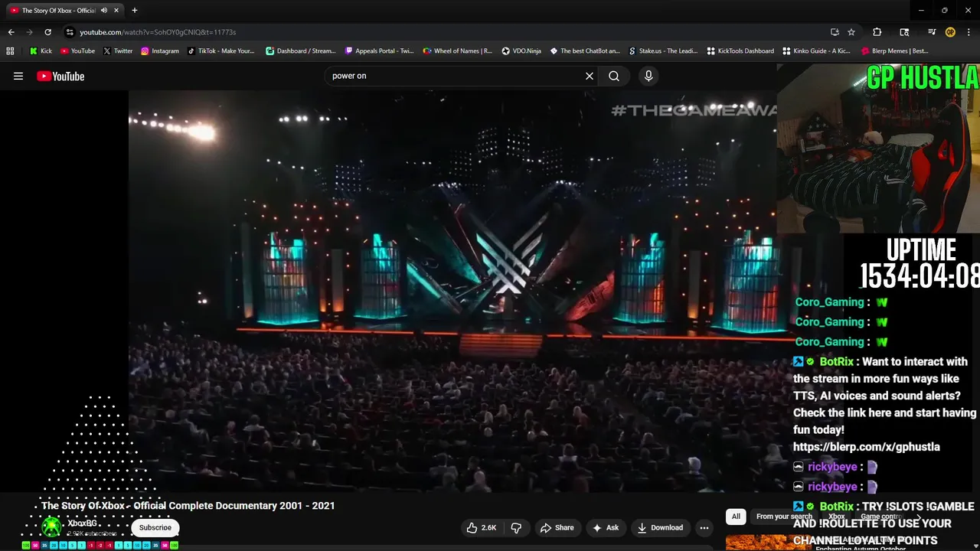The height and width of the screenshot is (551, 980).
Task: Bookmark this page with the star icon
Action: pyautogui.click(x=851, y=32)
